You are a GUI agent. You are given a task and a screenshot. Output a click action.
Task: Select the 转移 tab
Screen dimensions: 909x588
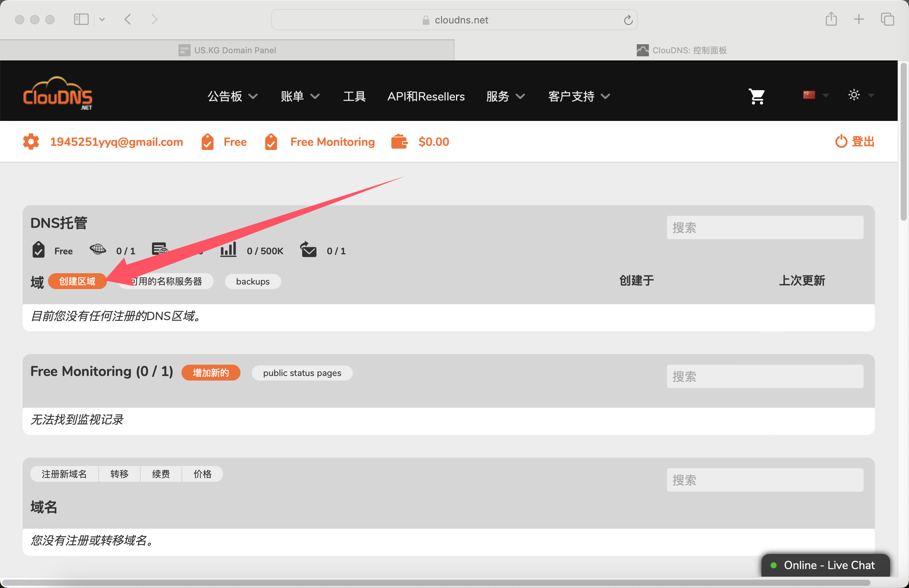pos(119,474)
